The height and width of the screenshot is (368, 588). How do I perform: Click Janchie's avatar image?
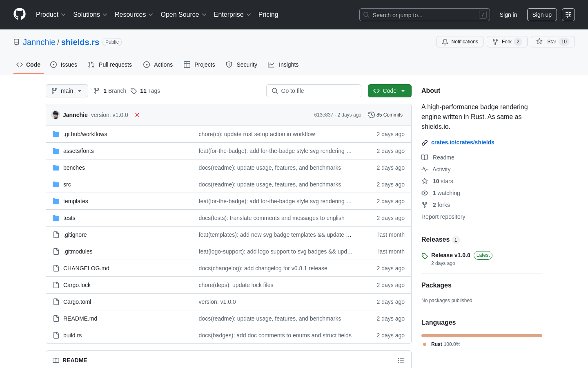[x=56, y=115]
